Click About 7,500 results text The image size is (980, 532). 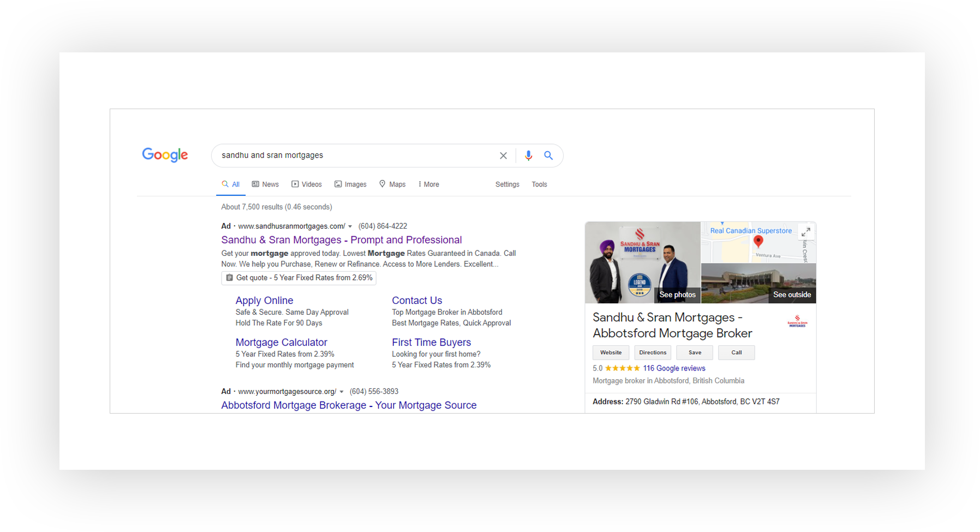coord(277,207)
